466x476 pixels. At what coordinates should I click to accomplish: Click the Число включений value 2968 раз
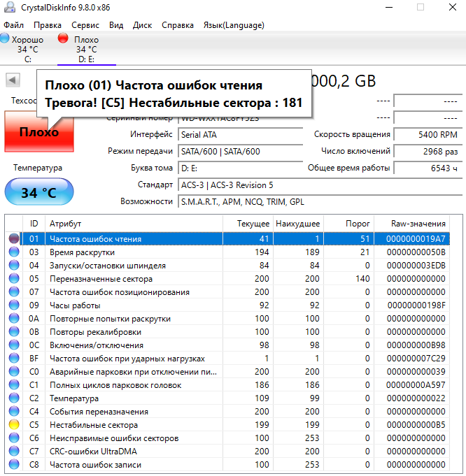click(x=428, y=151)
